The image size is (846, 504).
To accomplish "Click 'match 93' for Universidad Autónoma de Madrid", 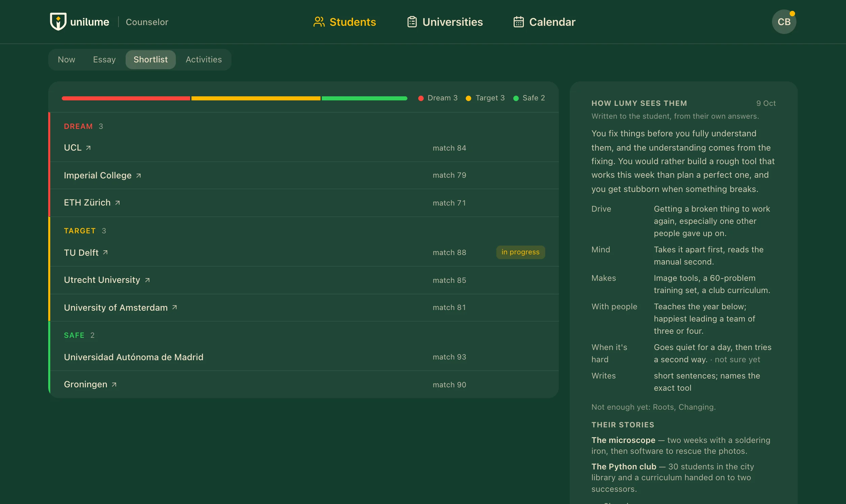I will pos(449,357).
